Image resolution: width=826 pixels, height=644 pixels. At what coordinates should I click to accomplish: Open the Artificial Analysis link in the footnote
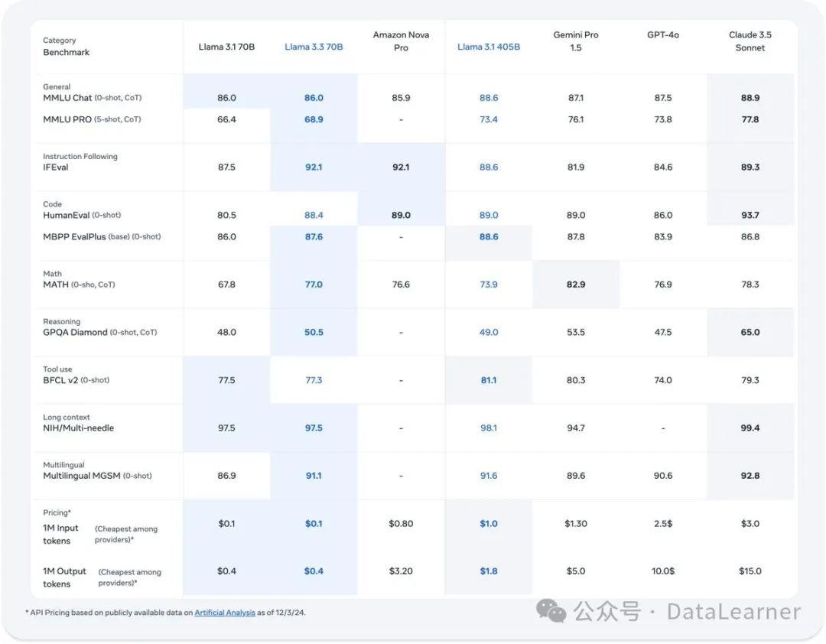pos(225,613)
